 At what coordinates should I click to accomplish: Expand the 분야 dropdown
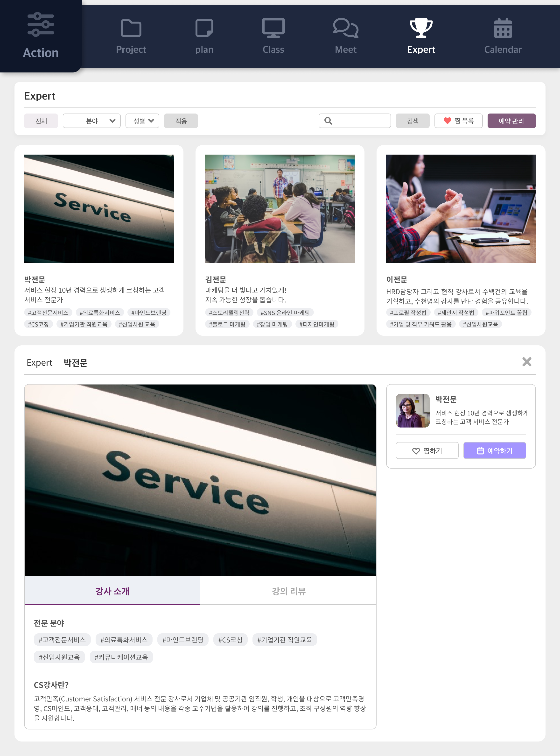(x=91, y=121)
